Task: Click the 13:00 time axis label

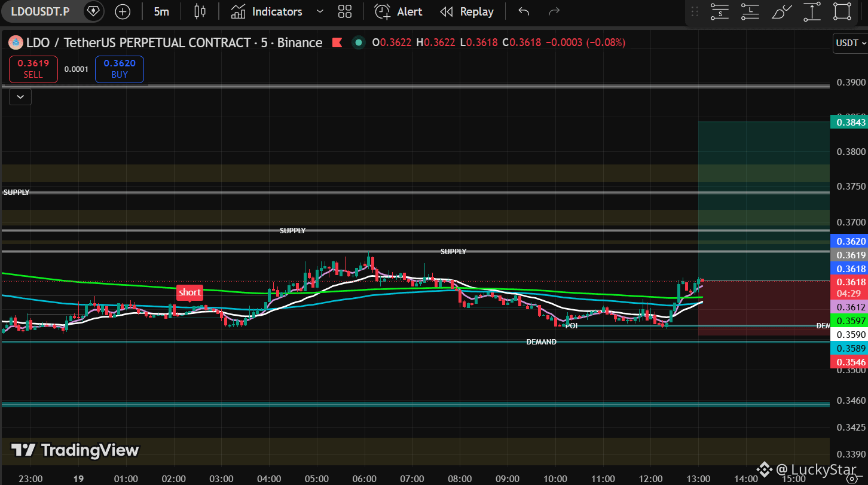Action: click(x=698, y=479)
